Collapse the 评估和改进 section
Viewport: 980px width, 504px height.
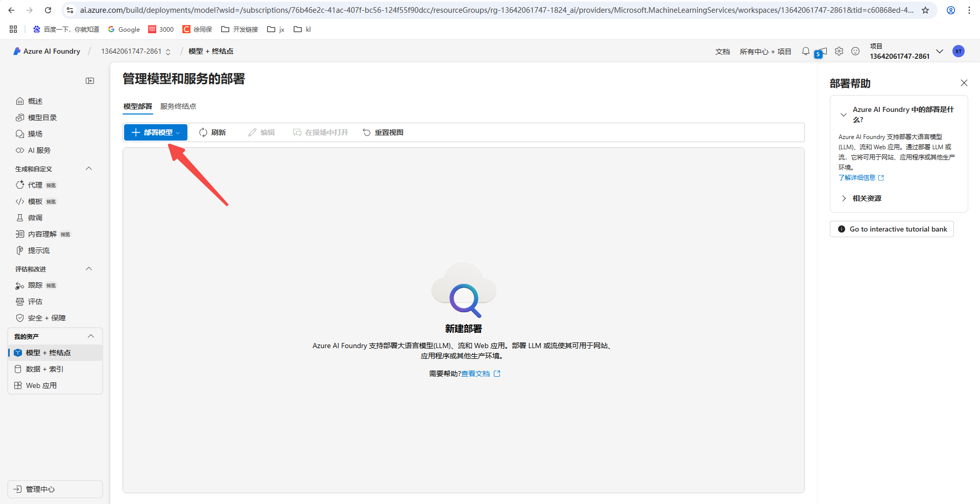point(89,269)
